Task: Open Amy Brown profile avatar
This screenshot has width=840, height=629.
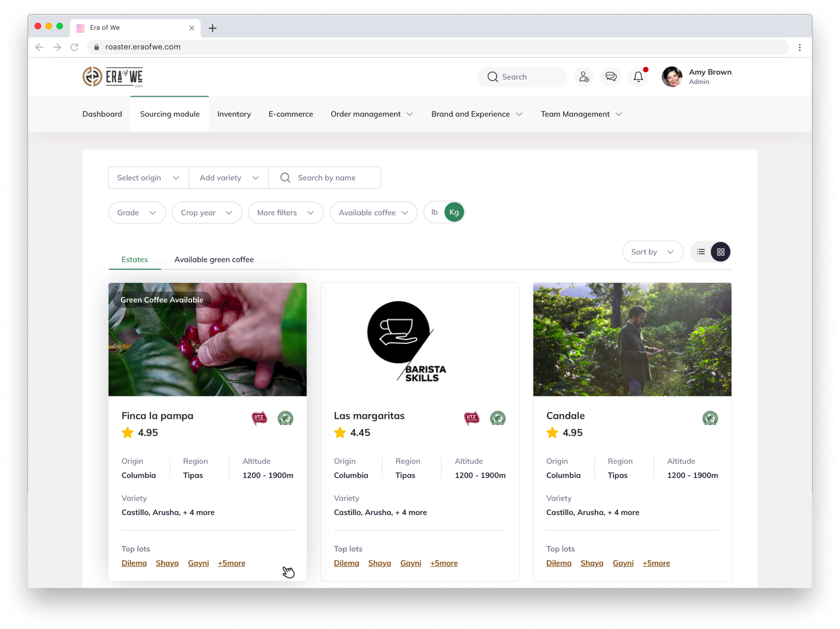Action: [x=672, y=77]
